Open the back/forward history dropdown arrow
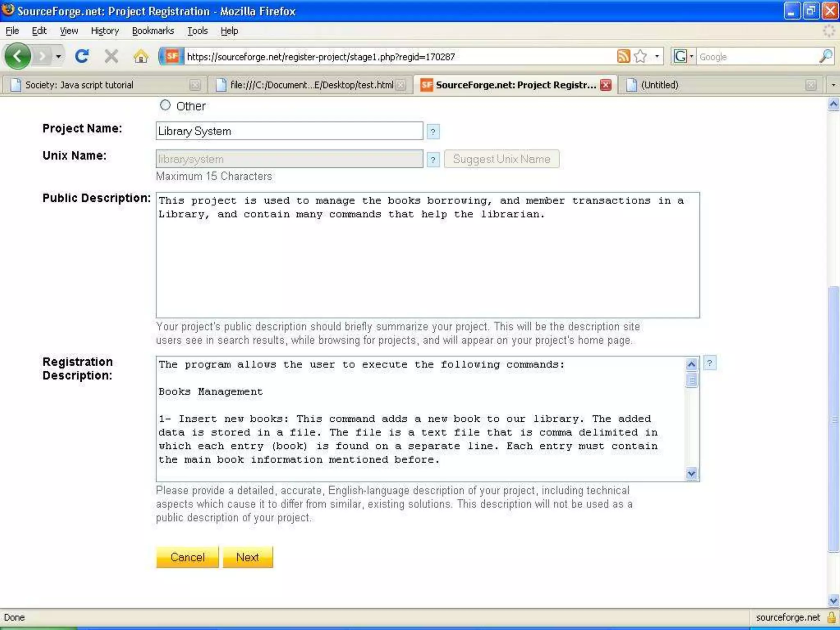Image resolution: width=840 pixels, height=630 pixels. click(59, 56)
